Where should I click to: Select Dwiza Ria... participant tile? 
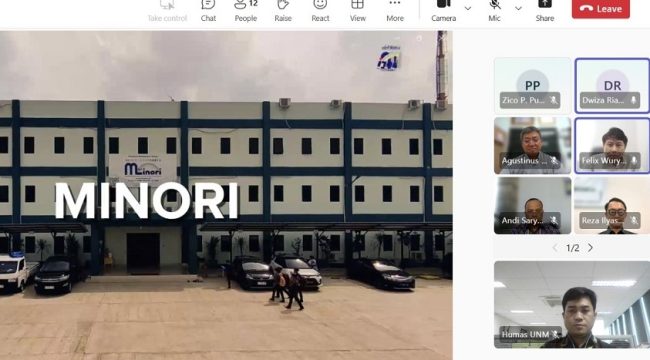pyautogui.click(x=612, y=86)
